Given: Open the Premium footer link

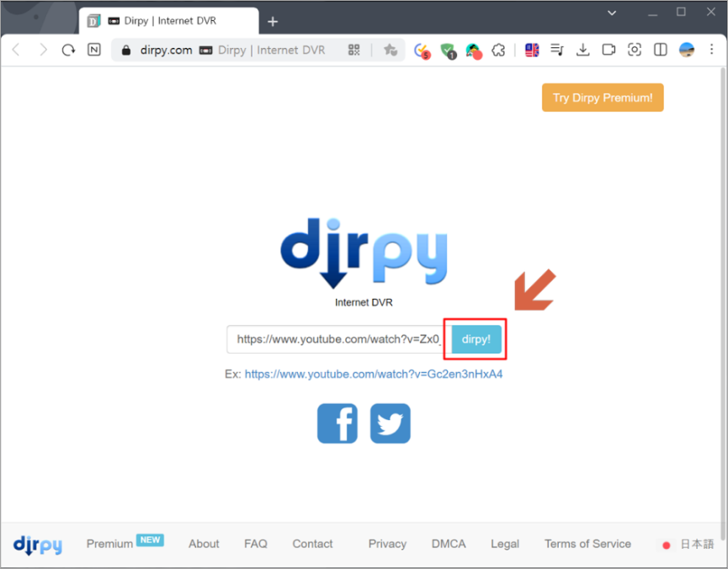Looking at the screenshot, I should click(x=109, y=544).
